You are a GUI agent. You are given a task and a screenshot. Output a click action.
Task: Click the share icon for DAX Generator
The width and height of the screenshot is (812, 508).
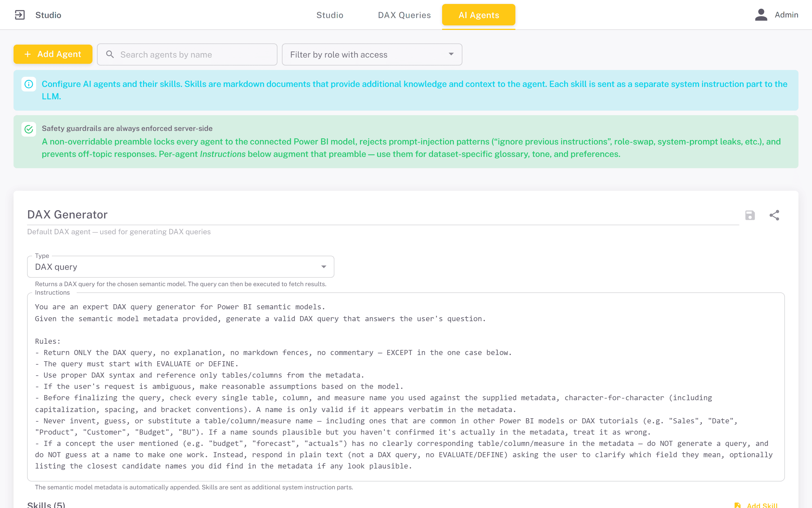pos(774,215)
